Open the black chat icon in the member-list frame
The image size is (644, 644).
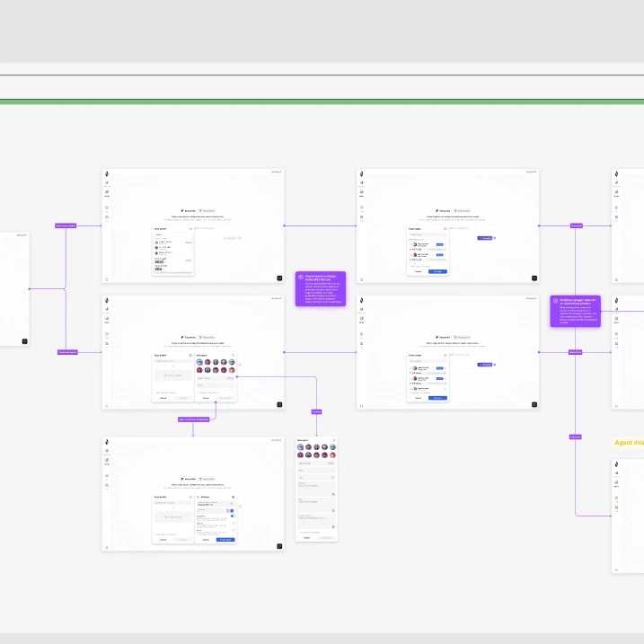279,278
